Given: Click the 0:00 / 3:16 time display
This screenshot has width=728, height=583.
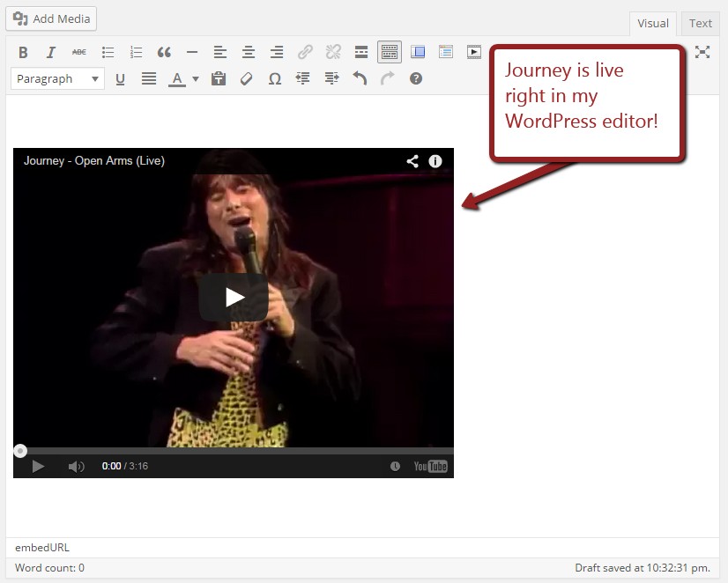Looking at the screenshot, I should click(125, 466).
